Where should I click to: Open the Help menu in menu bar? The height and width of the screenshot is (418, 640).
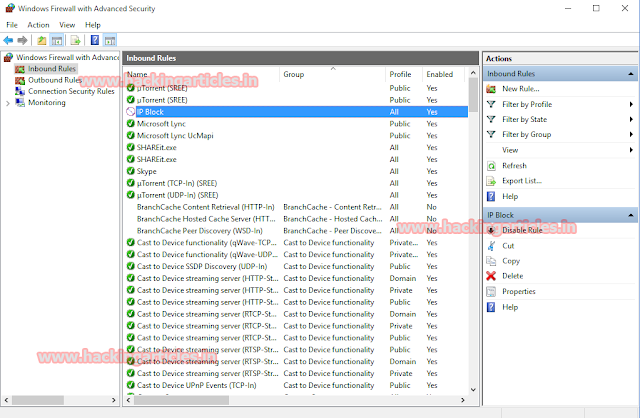point(93,25)
